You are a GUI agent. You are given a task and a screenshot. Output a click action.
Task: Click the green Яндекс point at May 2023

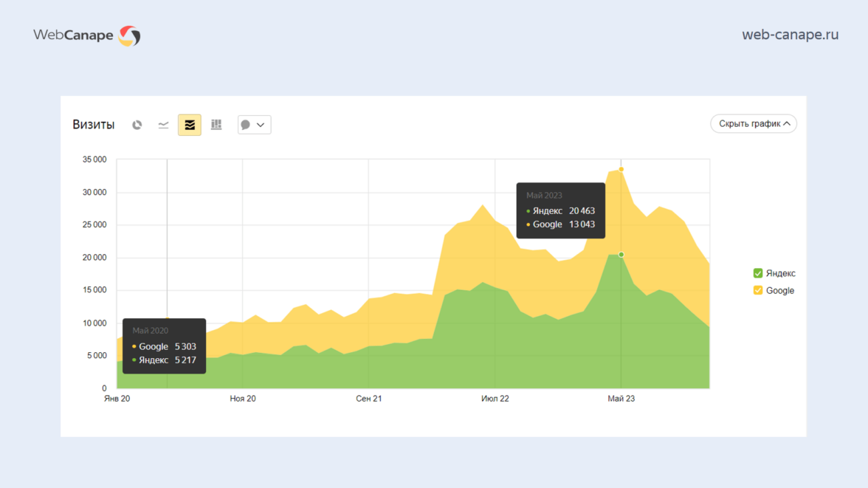point(621,255)
